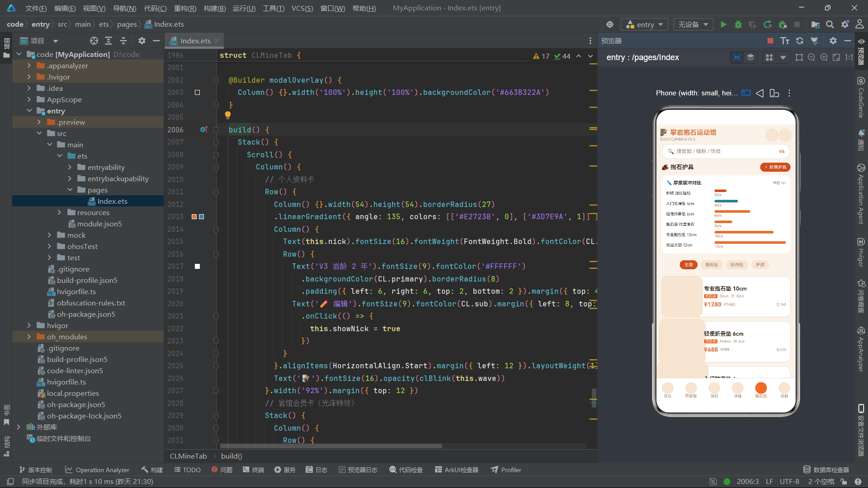The image size is (868, 488).
Task: Open the Project Structure folder icon
Action: click(x=816, y=24)
